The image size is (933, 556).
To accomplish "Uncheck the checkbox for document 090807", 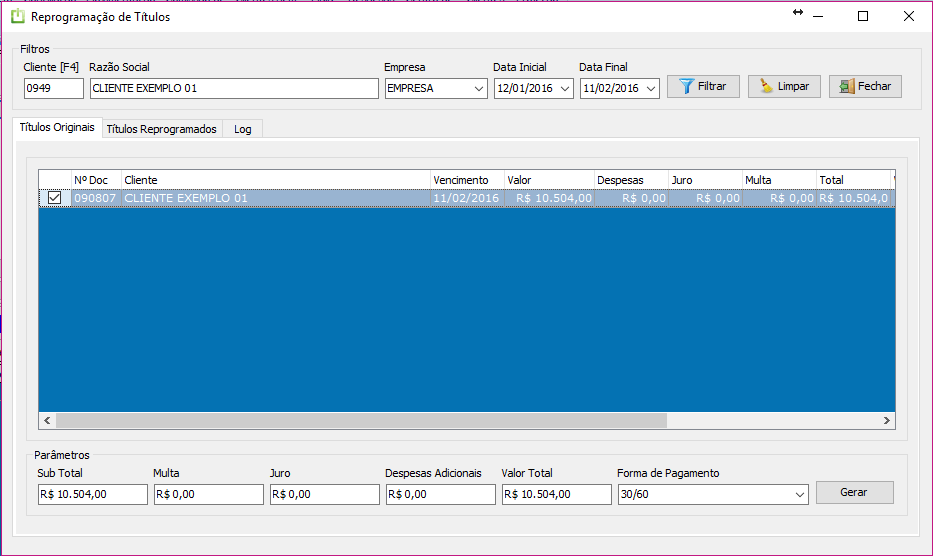I will tap(54, 198).
